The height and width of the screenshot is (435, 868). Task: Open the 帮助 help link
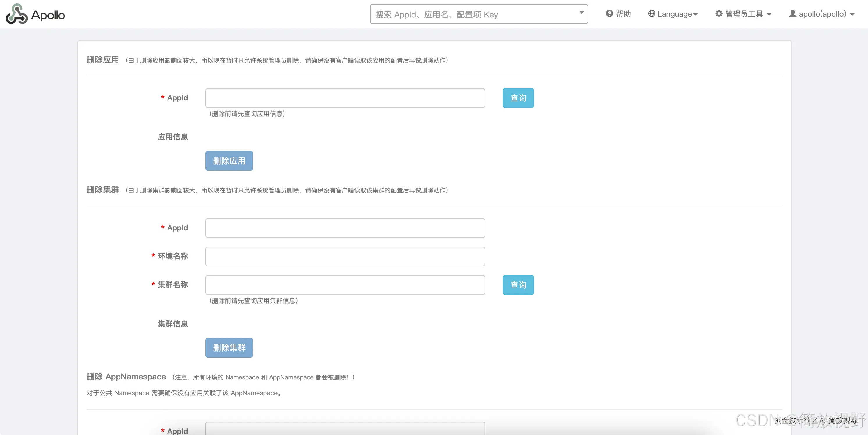tap(623, 14)
